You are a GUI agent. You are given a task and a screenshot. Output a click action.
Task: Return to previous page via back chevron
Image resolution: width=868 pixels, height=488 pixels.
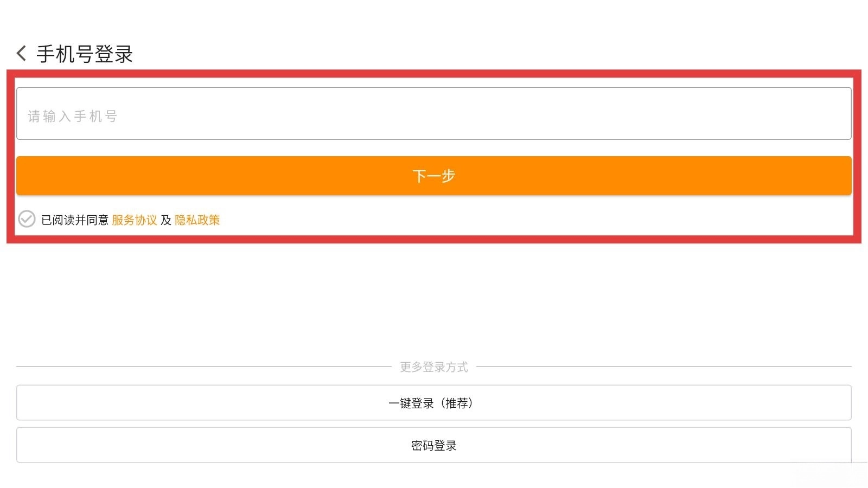(22, 53)
